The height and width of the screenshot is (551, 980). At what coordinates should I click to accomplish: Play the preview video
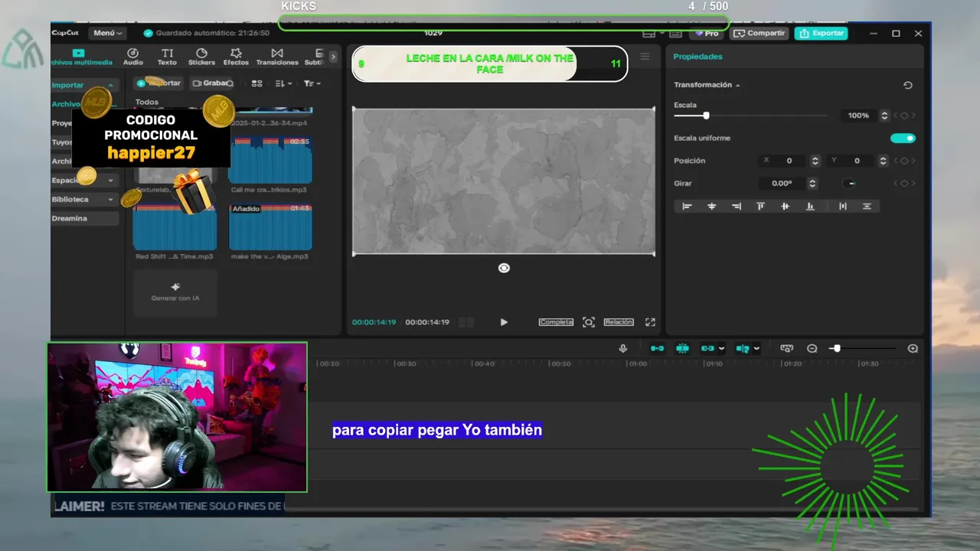pos(504,322)
